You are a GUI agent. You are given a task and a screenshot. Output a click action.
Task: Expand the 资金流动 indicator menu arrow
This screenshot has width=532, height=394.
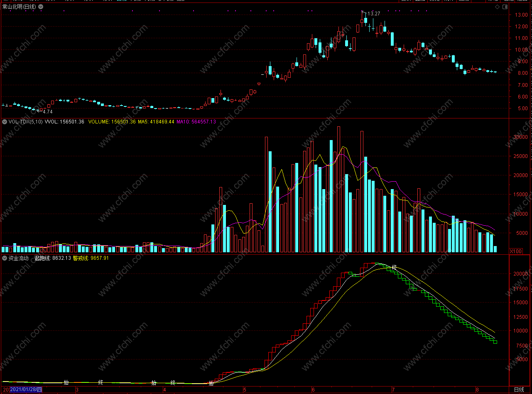point(5,258)
